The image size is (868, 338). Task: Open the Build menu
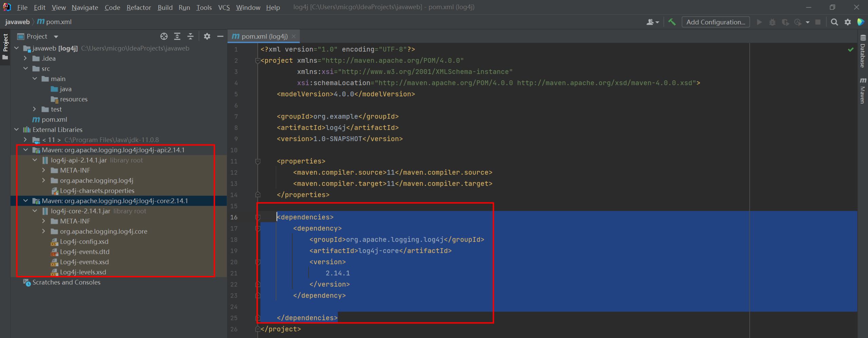(x=165, y=7)
